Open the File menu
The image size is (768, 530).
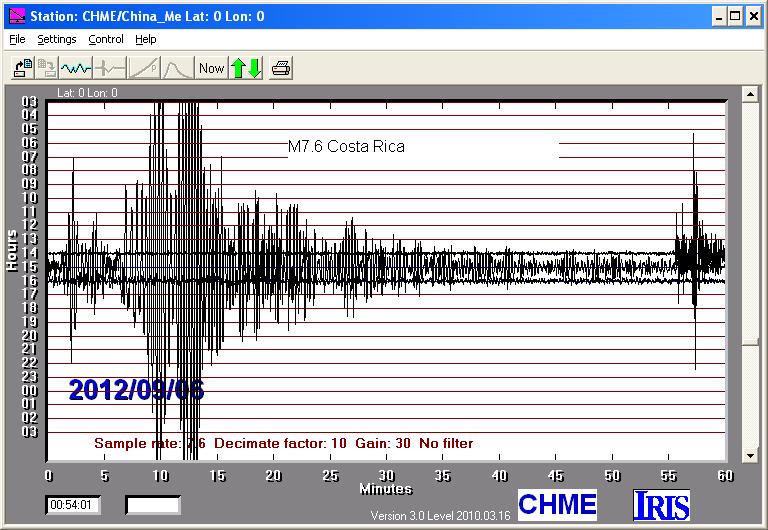click(17, 40)
